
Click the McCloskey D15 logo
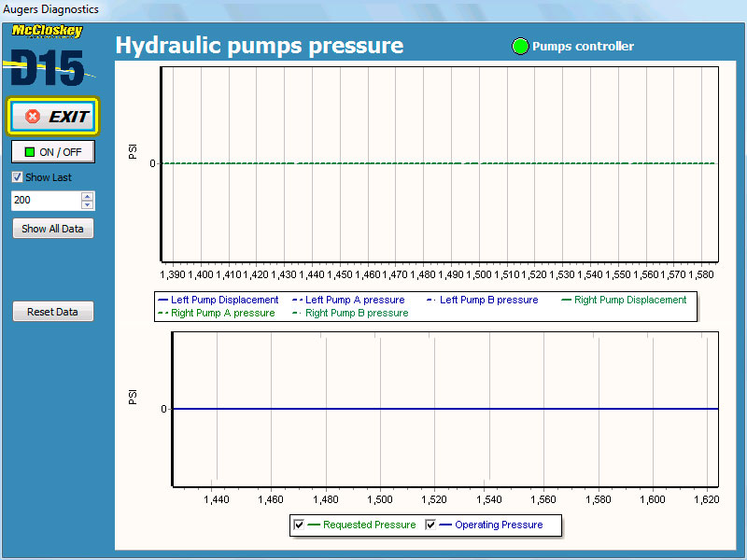pyautogui.click(x=49, y=58)
